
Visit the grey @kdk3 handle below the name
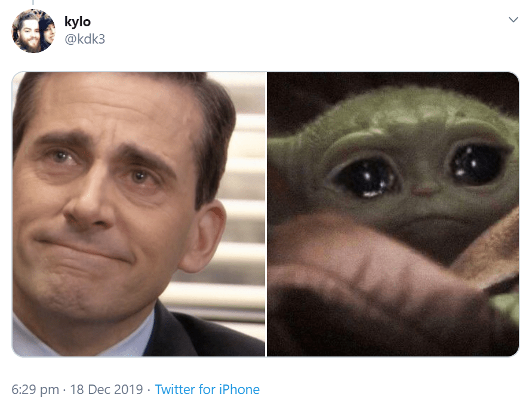[x=84, y=39]
